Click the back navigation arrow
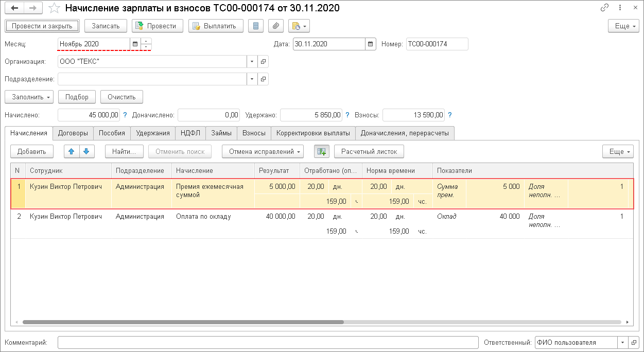This screenshot has width=644, height=352. pos(15,9)
